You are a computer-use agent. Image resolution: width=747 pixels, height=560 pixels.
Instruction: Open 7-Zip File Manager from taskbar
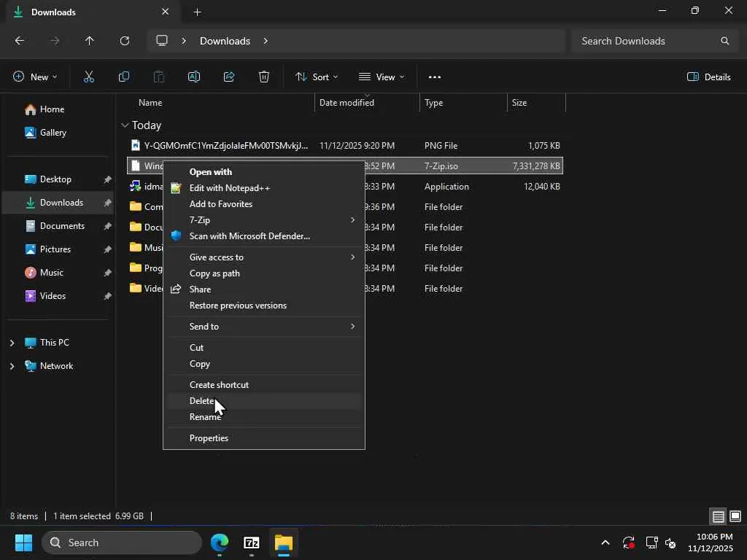click(252, 542)
